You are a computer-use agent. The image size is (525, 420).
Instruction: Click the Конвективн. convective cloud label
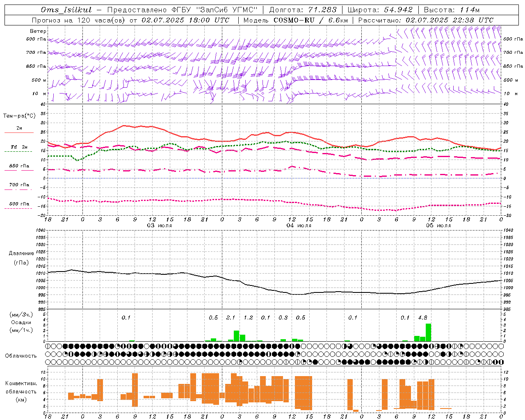coord(21,383)
